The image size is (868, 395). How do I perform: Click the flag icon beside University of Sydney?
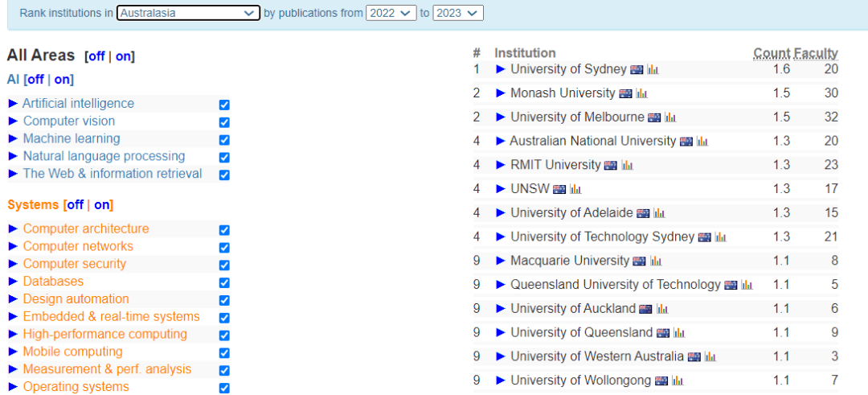[637, 70]
